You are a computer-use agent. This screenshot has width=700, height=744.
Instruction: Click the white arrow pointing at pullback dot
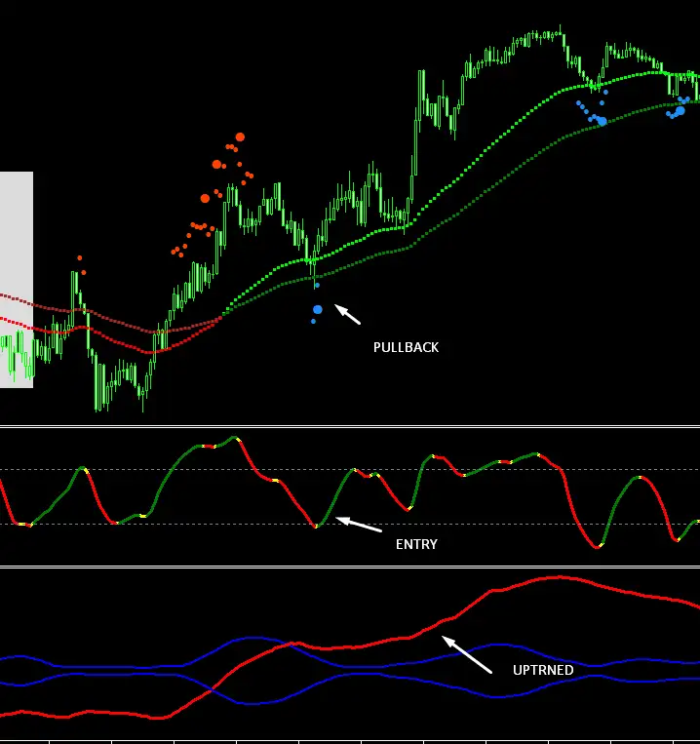tap(348, 314)
